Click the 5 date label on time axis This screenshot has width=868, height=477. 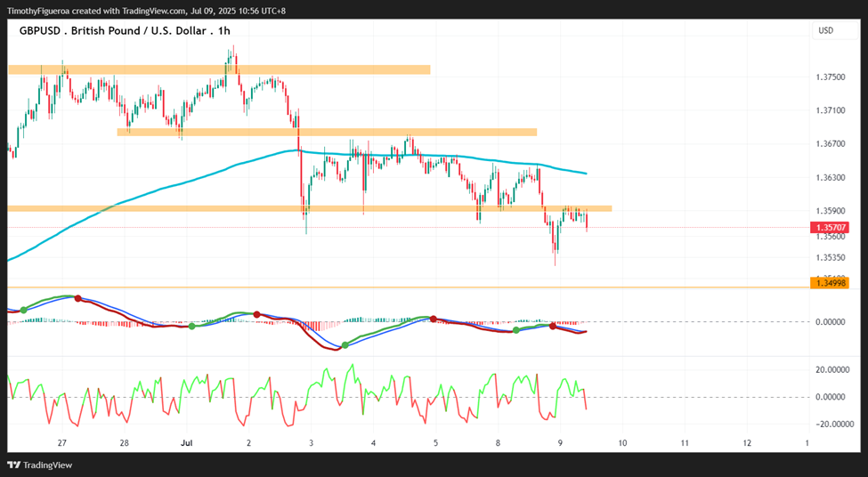[435, 442]
